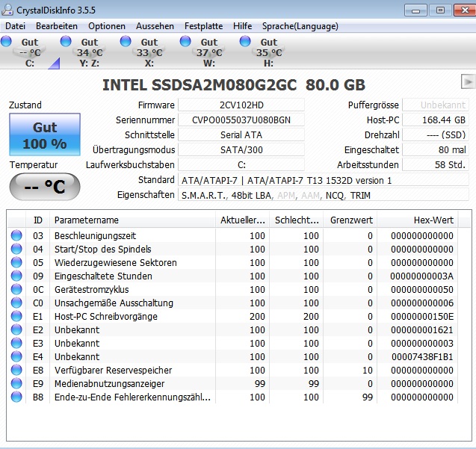Select the H: drive at 35 °C
The image size is (476, 449).
click(x=269, y=52)
